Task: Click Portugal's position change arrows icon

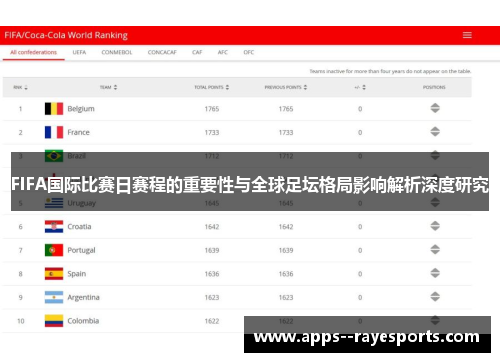Action: (x=435, y=250)
